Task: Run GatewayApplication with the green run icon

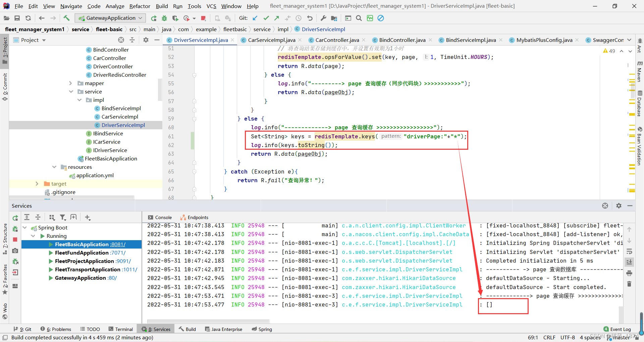Action: coord(154,18)
